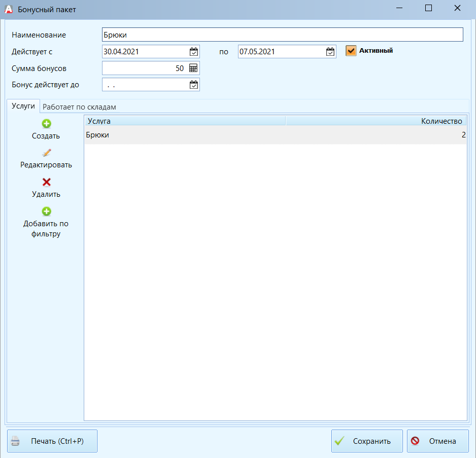476x458 pixels.
Task: Sort by the Услуга column header
Action: point(185,121)
